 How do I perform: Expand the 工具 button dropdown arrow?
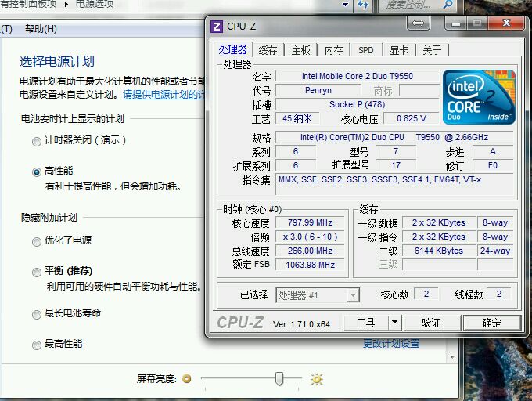point(394,322)
